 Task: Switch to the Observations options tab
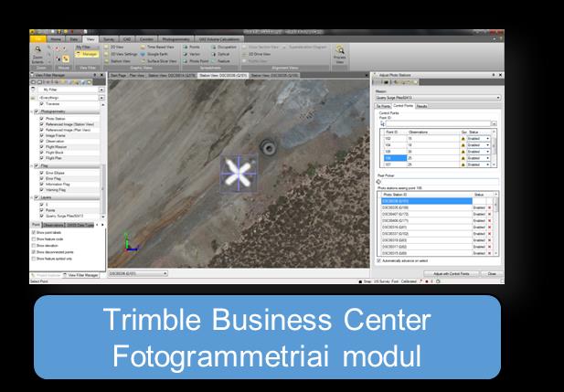[54, 225]
